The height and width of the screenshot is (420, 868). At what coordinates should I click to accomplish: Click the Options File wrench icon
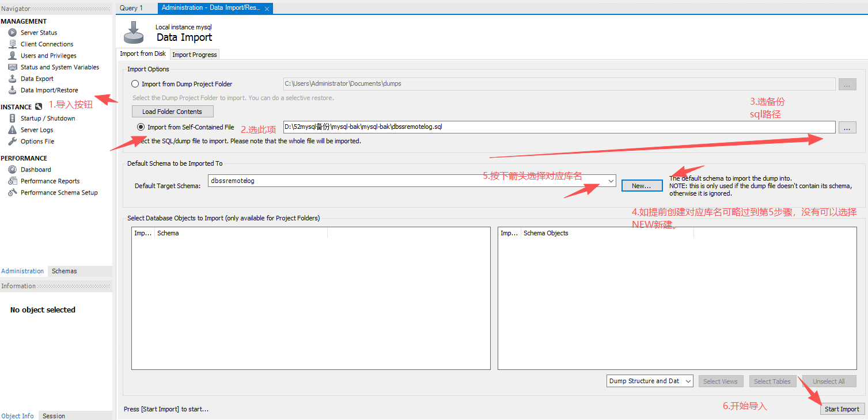[x=12, y=142]
